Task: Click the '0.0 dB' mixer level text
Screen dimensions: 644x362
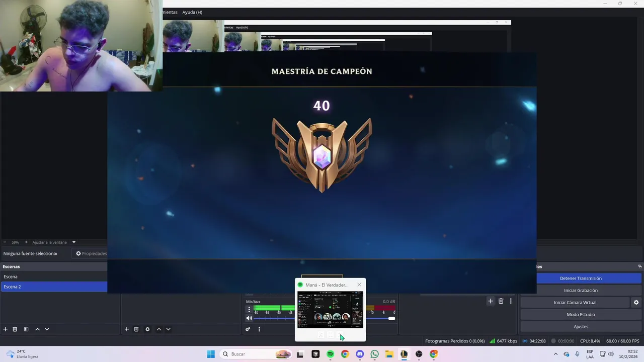Action: click(x=389, y=302)
